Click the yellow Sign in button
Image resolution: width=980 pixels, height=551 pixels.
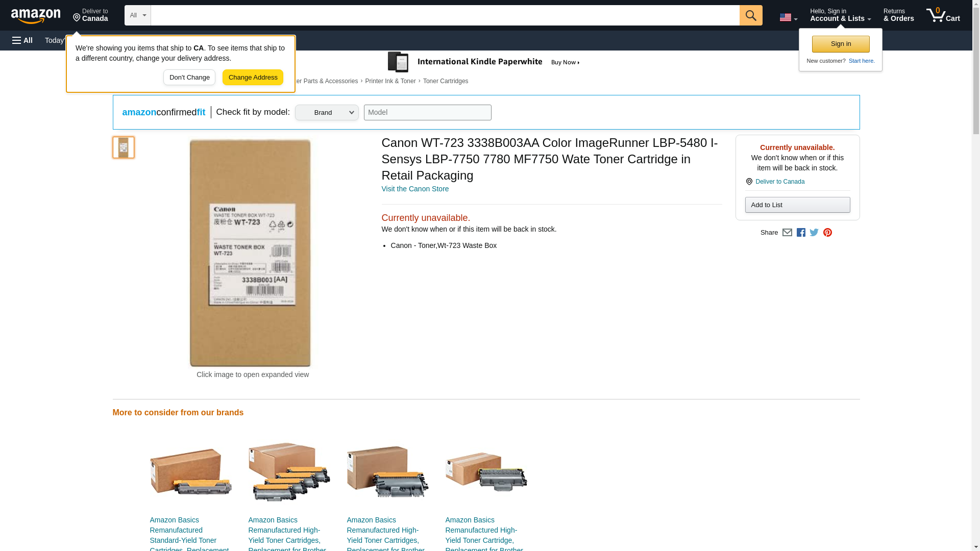pos(841,44)
